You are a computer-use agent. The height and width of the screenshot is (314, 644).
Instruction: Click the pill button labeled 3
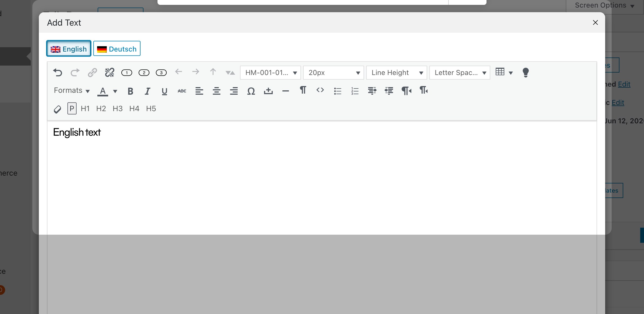pos(161,73)
